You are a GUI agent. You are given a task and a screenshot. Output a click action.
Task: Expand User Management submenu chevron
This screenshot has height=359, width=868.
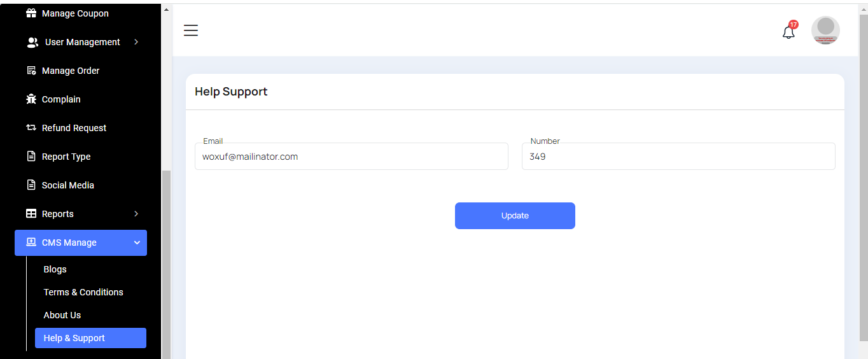[136, 42]
